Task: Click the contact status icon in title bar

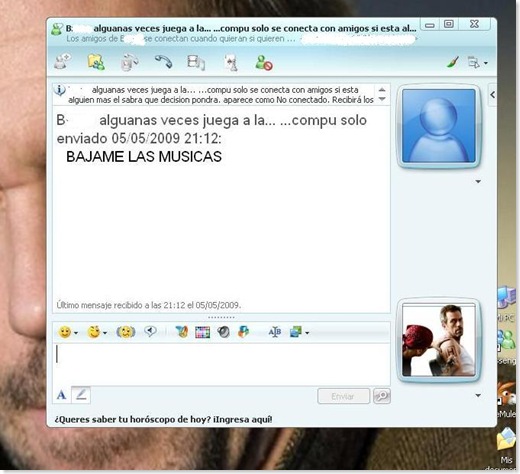Action: [57, 29]
